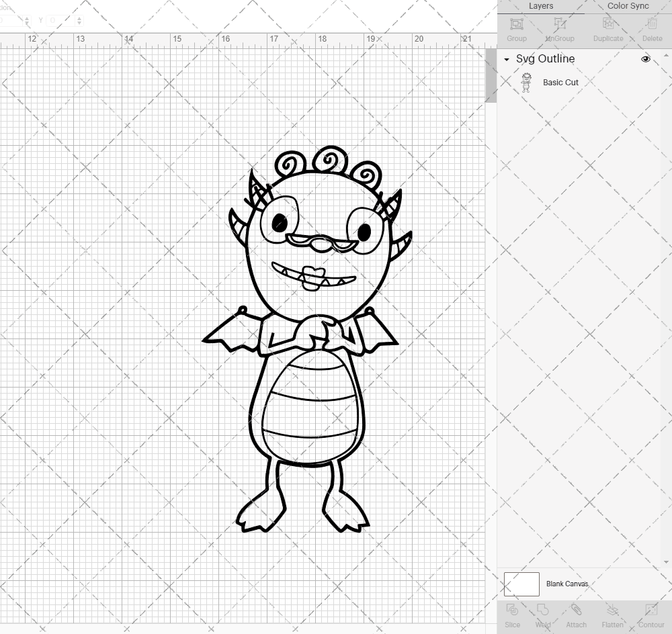
Task: Toggle visibility eye of Svg Outline
Action: pos(645,59)
